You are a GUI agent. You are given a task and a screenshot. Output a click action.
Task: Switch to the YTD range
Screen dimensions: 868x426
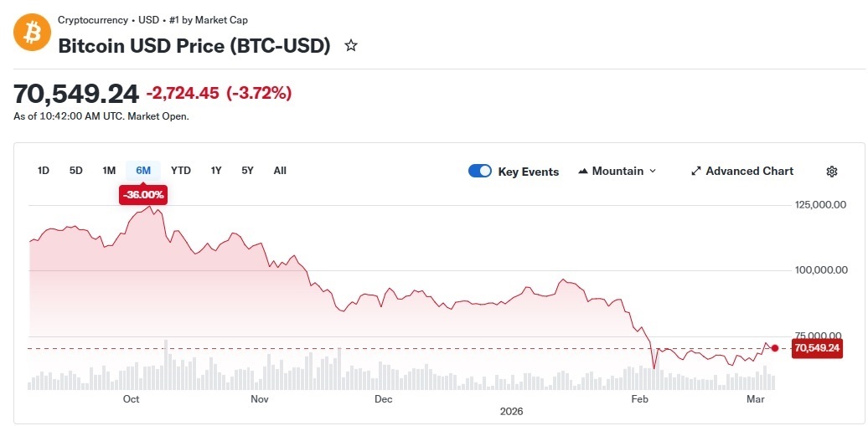[x=181, y=171]
